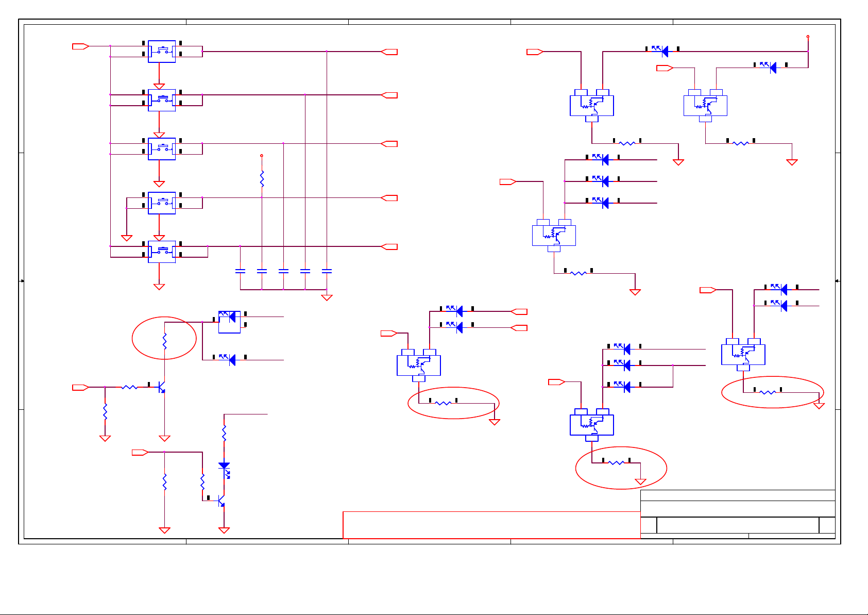The width and height of the screenshot is (868, 615).
Task: Click the power pin circle at top right
Action: click(808, 37)
